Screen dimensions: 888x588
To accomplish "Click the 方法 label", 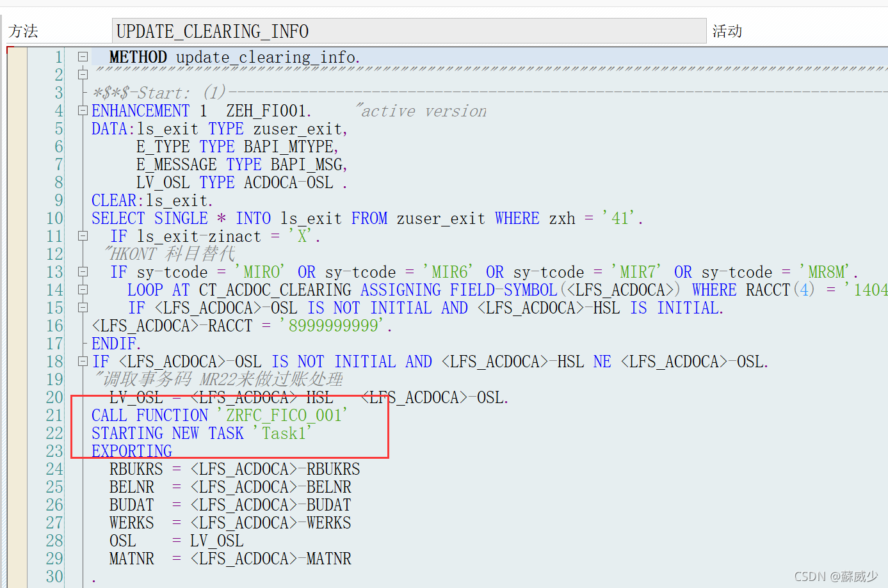I will tap(23, 31).
